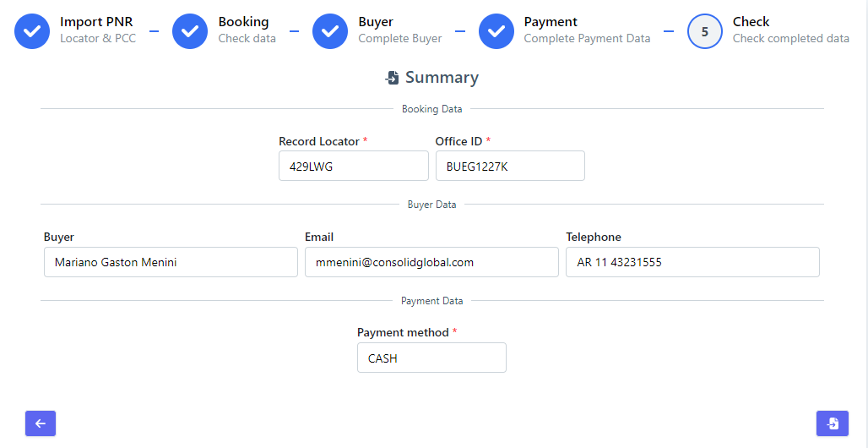Click the Office ID field with BUEG1227K
This screenshot has width=868, height=448.
pos(510,167)
